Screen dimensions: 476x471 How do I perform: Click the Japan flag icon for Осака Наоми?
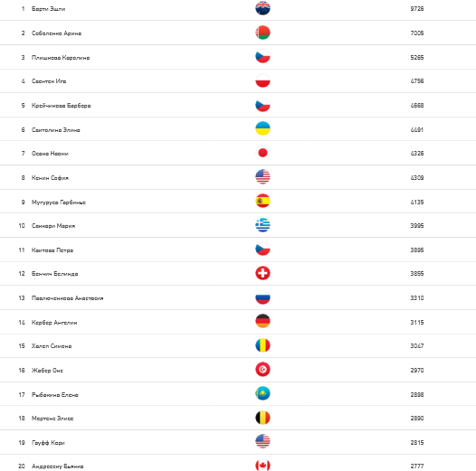262,153
